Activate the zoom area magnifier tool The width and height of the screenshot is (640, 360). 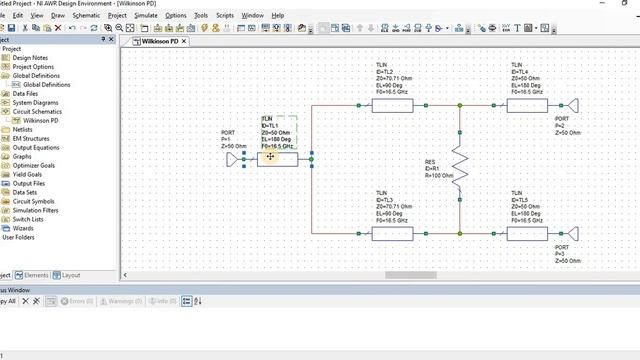pos(108,28)
